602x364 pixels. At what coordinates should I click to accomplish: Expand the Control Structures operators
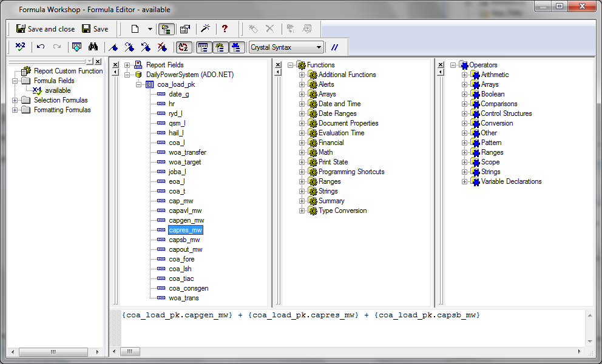pos(464,113)
